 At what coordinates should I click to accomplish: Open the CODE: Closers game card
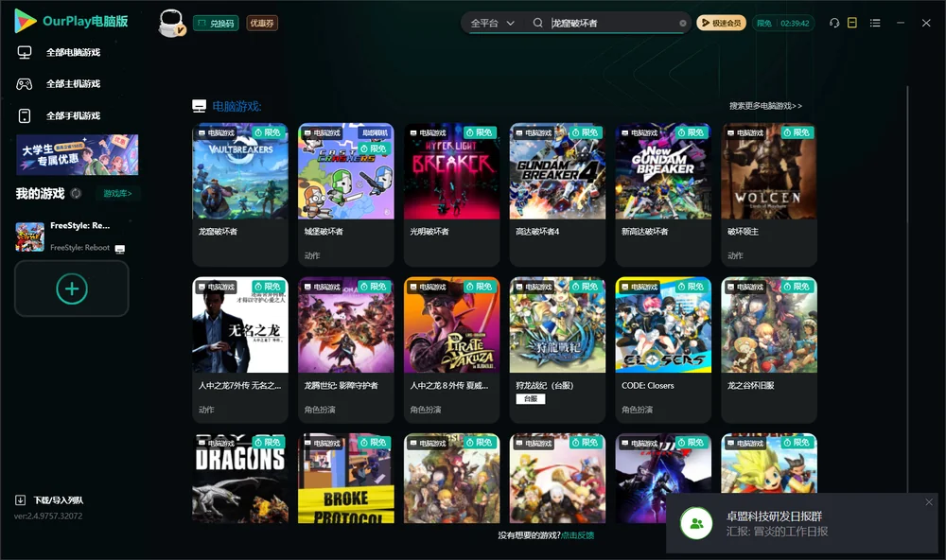tap(663, 349)
